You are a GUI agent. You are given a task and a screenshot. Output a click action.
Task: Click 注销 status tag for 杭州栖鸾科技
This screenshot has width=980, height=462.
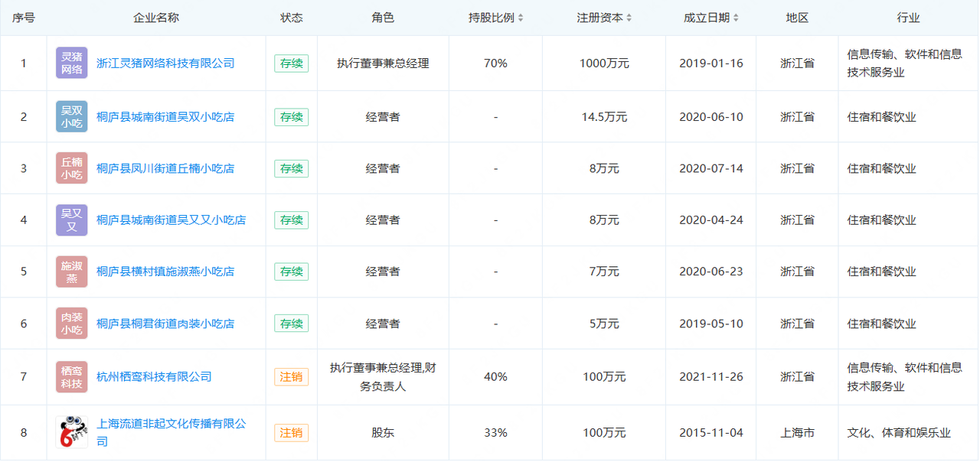[291, 376]
